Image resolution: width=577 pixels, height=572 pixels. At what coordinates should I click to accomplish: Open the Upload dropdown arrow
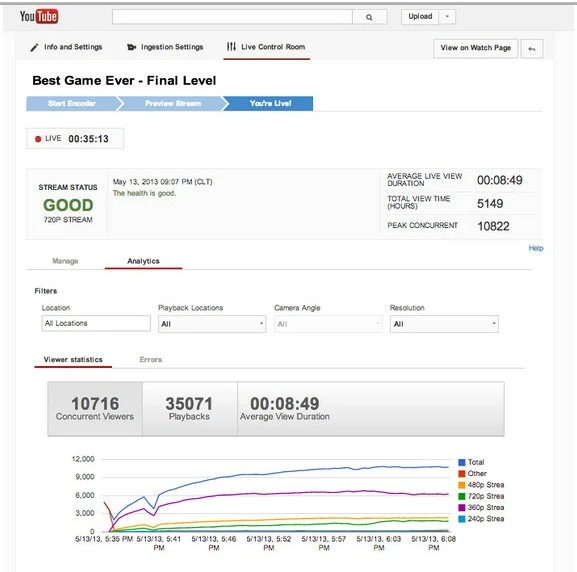pos(447,17)
